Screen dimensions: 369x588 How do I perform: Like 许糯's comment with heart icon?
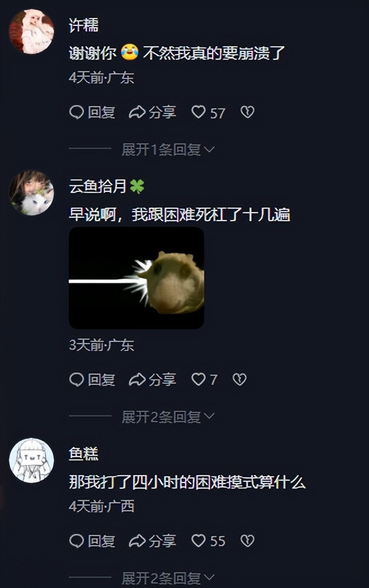(x=199, y=112)
